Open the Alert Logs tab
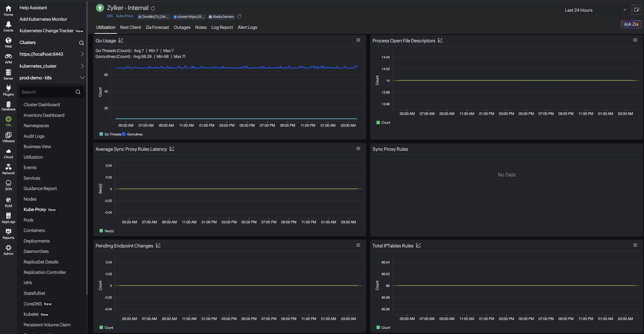This screenshot has width=644, height=334. click(247, 27)
